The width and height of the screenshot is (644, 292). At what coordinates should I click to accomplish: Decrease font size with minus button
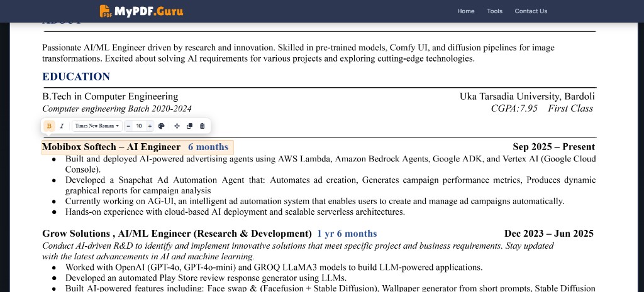click(x=128, y=126)
